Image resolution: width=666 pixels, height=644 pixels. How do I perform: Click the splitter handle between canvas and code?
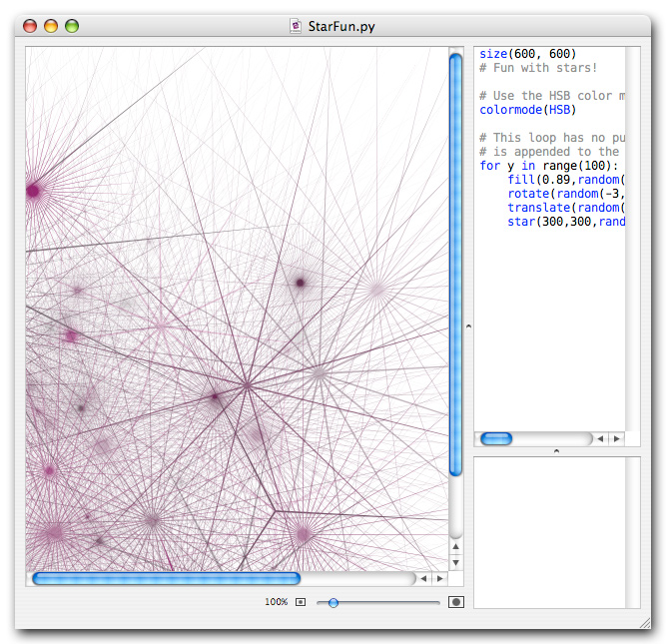[x=469, y=326]
